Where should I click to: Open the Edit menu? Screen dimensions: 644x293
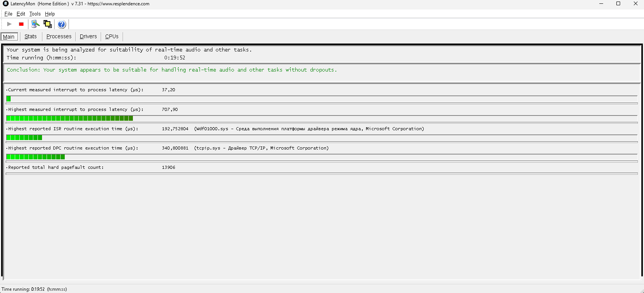[21, 14]
